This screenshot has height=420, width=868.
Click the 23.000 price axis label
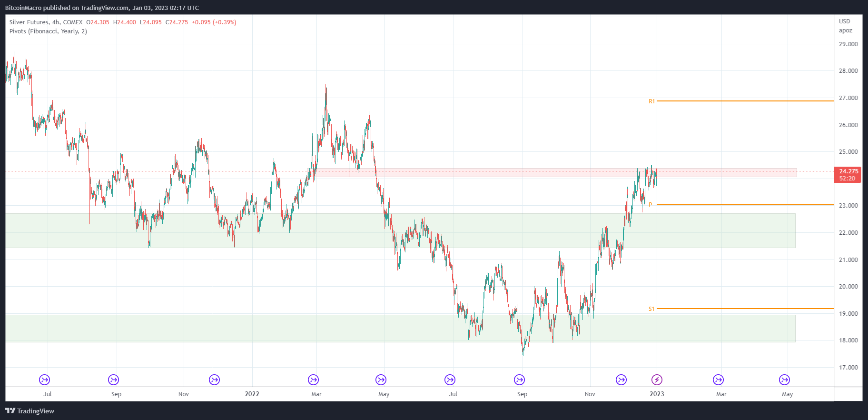pos(848,206)
